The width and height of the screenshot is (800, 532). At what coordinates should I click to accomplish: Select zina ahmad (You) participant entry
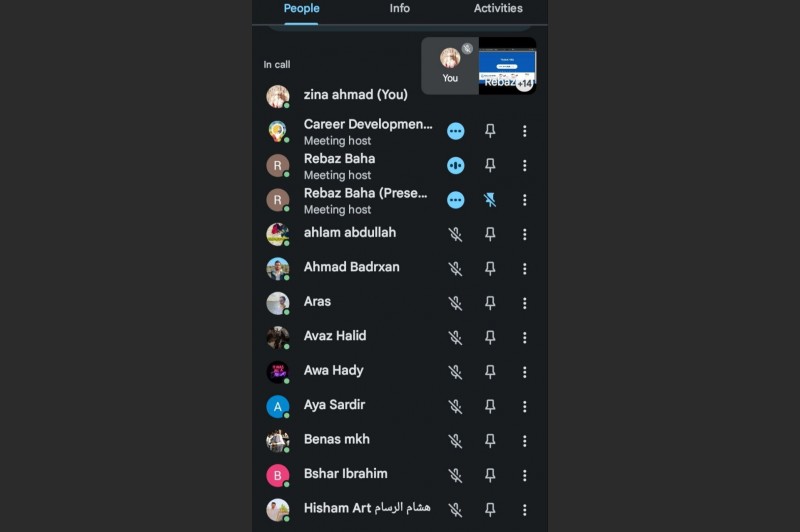click(355, 95)
